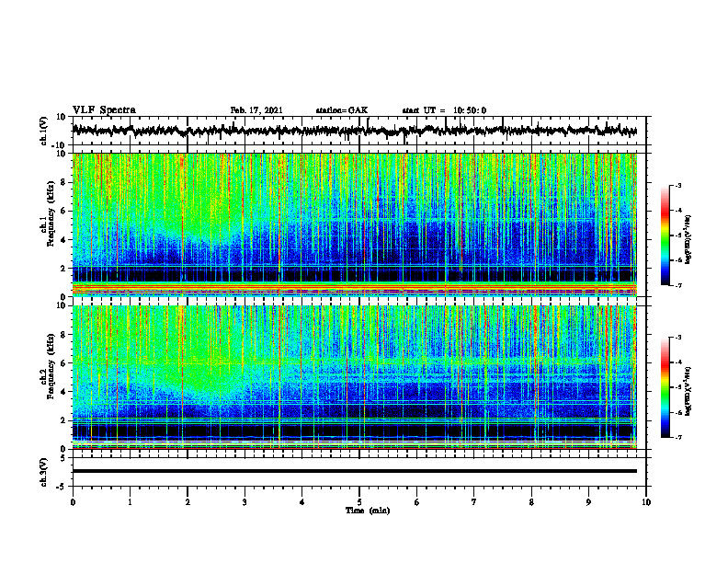This screenshot has width=728, height=563.
Task: Click the "ch.3(V)" axis label
Action: 44,472
